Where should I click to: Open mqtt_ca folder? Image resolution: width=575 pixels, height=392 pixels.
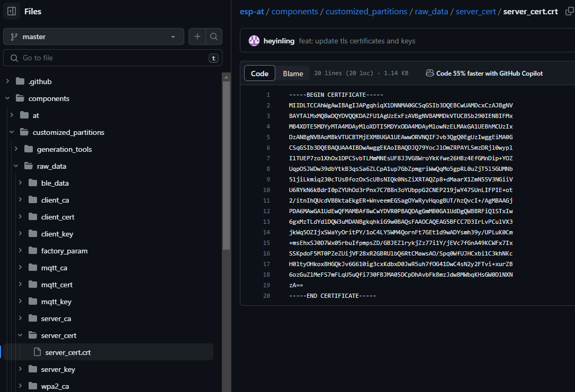[x=54, y=268]
